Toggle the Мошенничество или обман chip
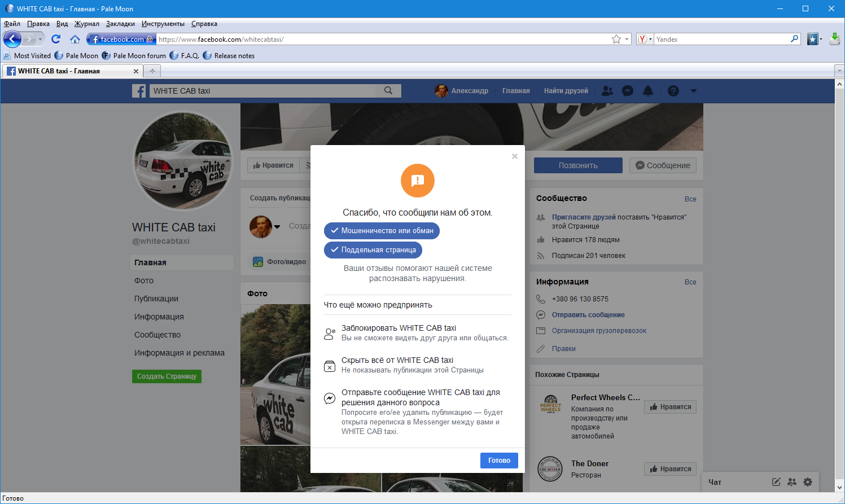Image resolution: width=845 pixels, height=504 pixels. (382, 231)
